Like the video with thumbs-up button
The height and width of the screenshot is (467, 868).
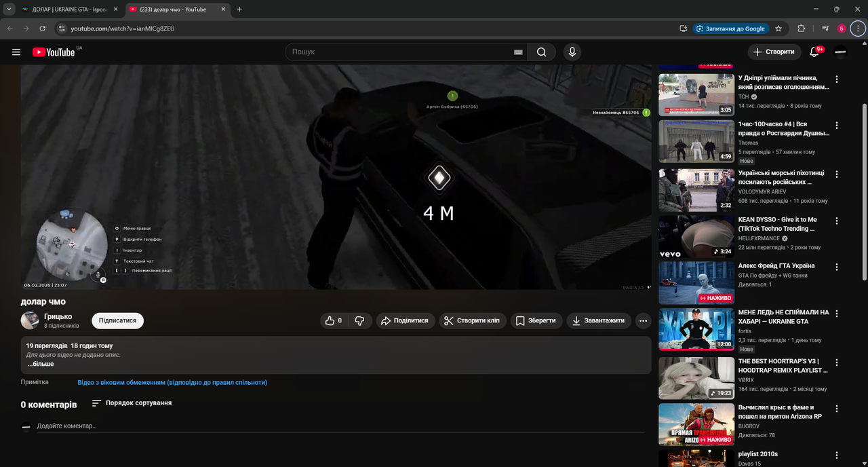coord(335,320)
